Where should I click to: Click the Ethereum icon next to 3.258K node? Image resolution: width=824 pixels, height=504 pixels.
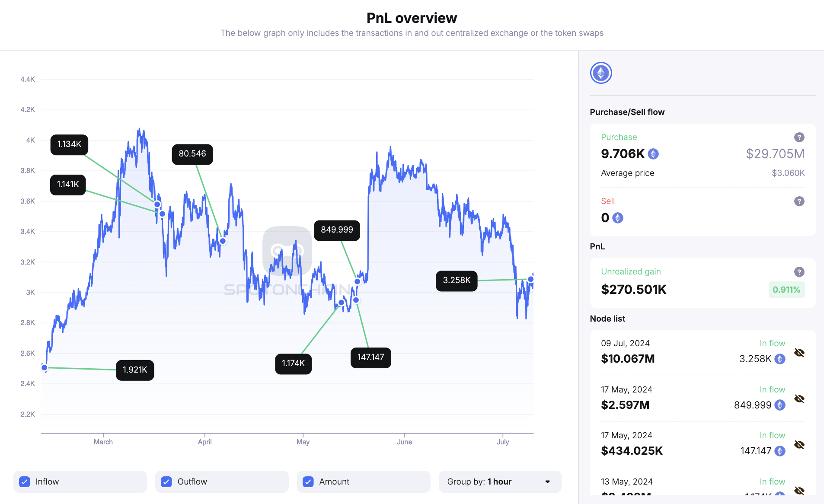point(779,359)
